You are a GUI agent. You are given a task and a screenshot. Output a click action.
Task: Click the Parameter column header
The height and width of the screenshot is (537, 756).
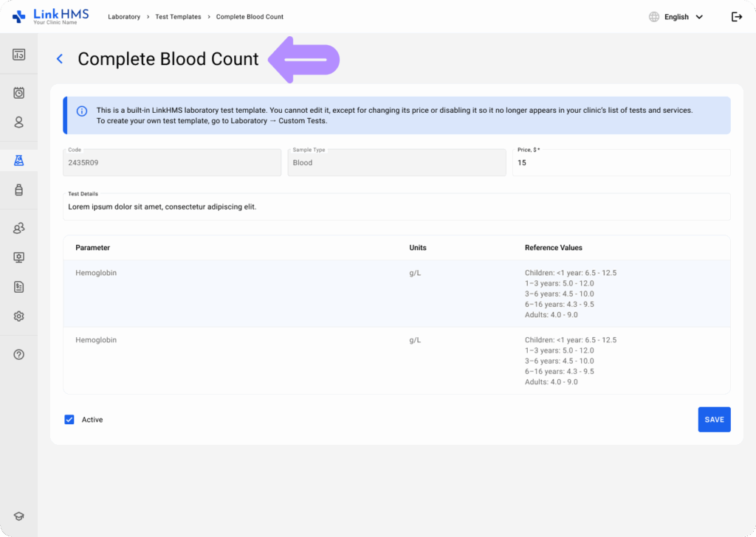[92, 248]
